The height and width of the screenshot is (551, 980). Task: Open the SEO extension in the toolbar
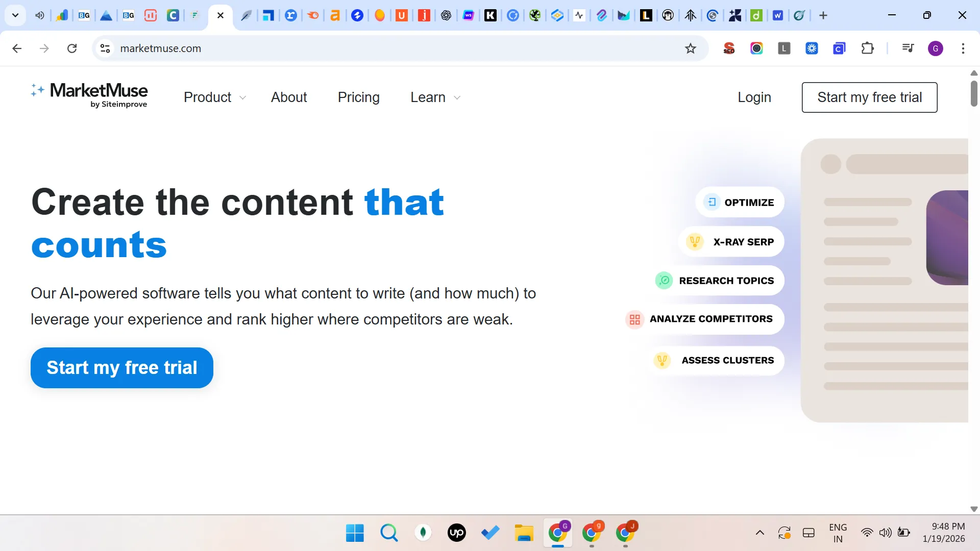[x=729, y=48]
